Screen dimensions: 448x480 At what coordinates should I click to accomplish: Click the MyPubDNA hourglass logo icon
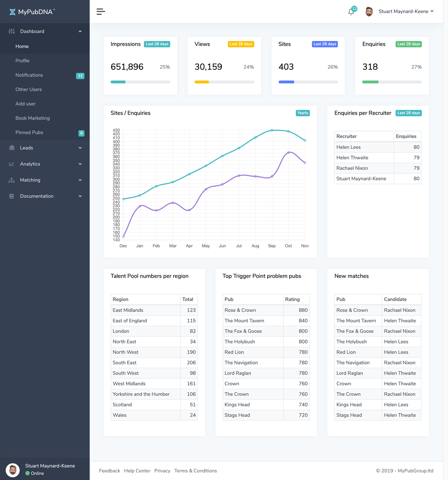12,12
